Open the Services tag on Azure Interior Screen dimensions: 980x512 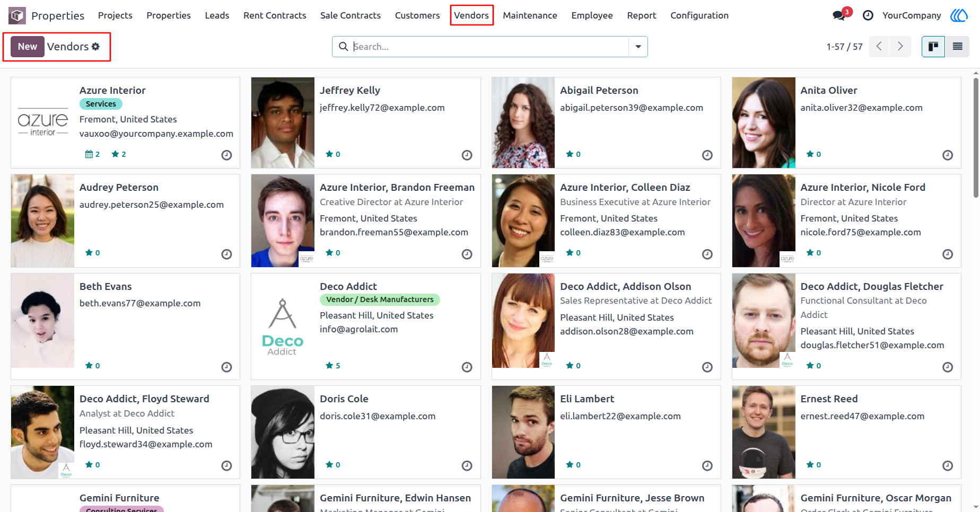[x=101, y=104]
